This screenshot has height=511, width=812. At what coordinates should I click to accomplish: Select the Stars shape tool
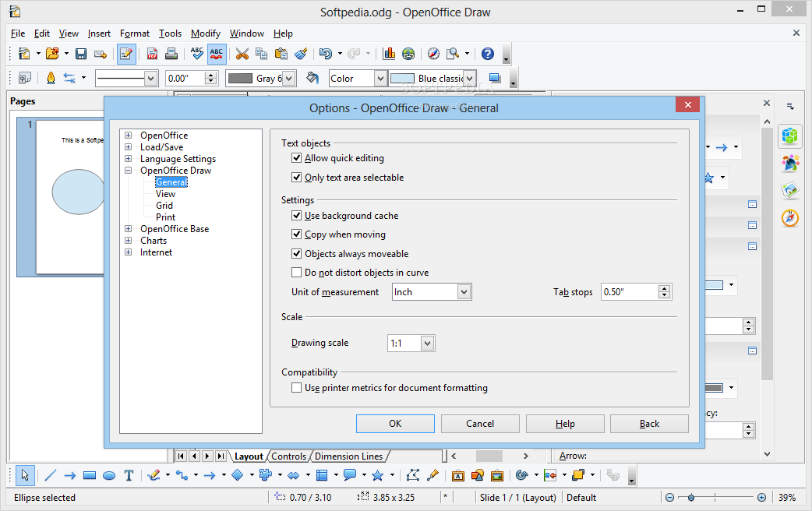[x=377, y=475]
